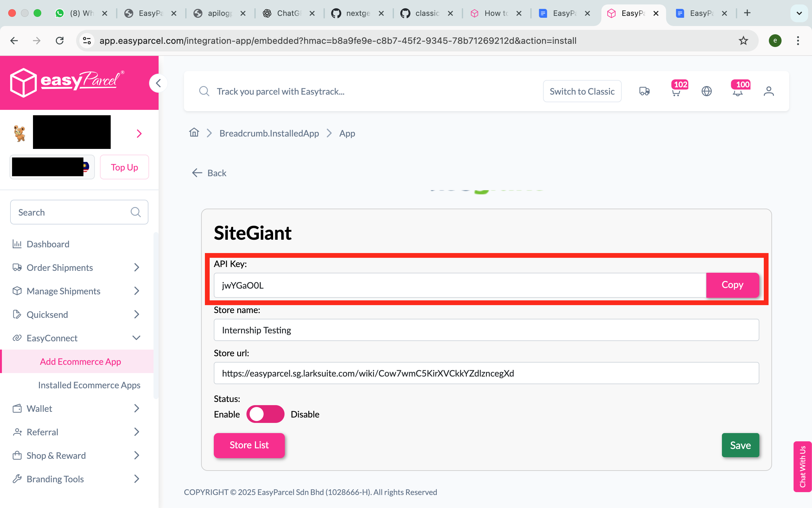Viewport: 812px width, 508px height.
Task: Click the Store List button
Action: [249, 445]
